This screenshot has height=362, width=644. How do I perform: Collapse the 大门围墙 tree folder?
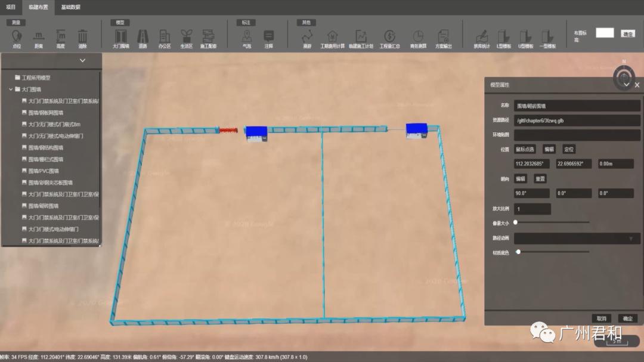pyautogui.click(x=11, y=89)
